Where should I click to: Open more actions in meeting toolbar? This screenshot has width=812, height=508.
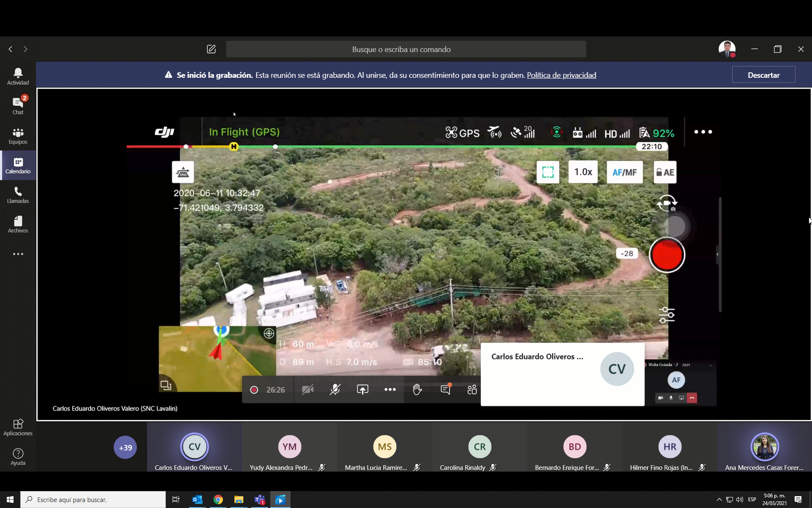pyautogui.click(x=390, y=389)
